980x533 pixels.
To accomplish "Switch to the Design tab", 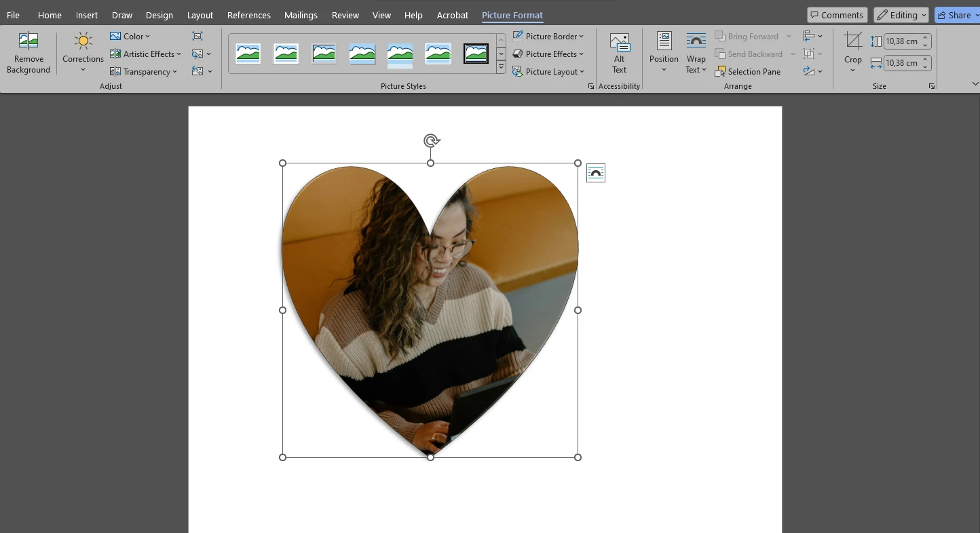I will click(159, 15).
